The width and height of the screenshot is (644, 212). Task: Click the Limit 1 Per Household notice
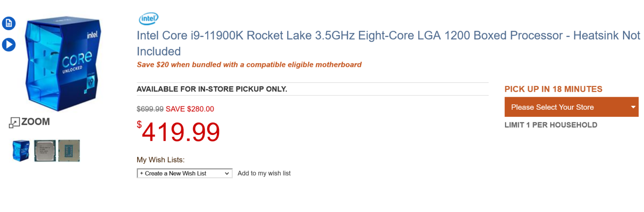click(551, 125)
